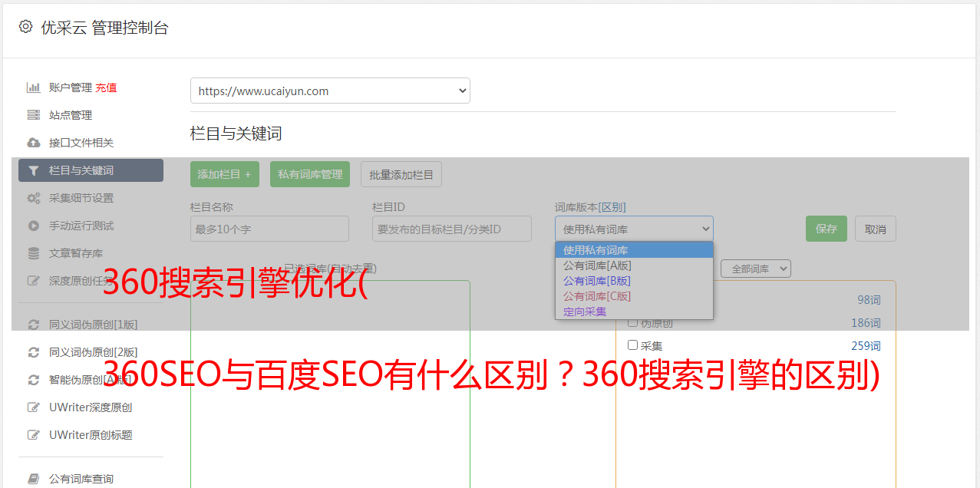Click the 批量添加栏目 button
Screen dimensions: 980x488
401,174
